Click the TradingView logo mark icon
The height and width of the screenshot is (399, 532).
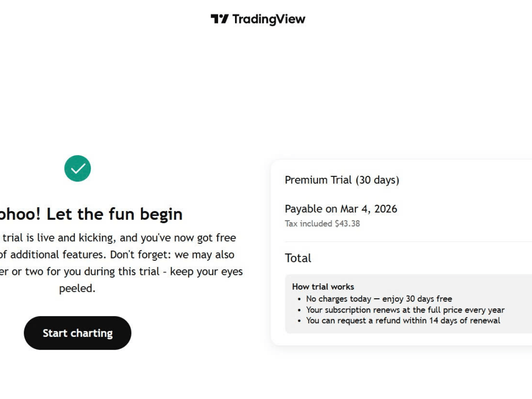pos(219,19)
